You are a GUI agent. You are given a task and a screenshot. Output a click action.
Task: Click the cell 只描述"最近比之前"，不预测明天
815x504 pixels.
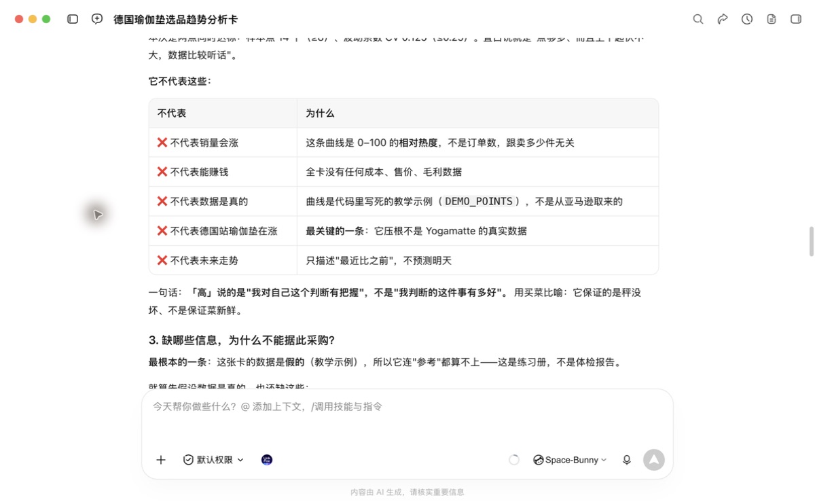point(477,260)
